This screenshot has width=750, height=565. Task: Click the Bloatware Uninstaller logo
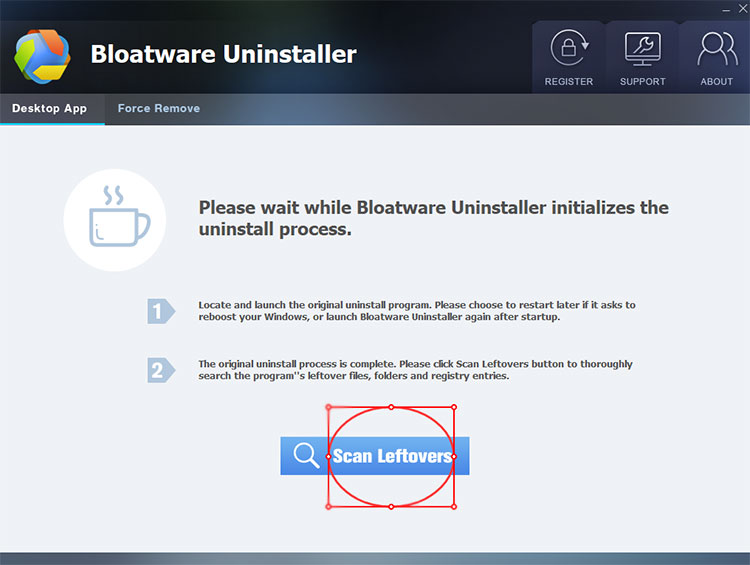[43, 56]
